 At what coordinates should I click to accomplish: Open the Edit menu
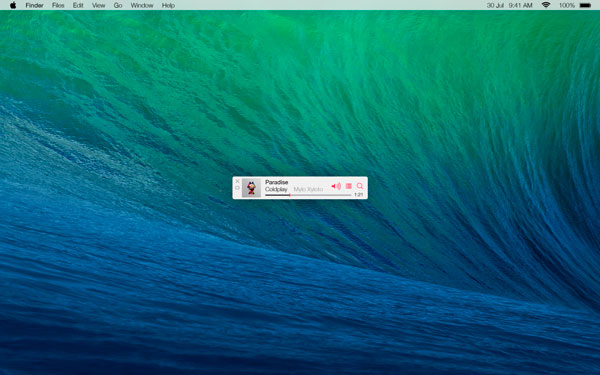(x=78, y=5)
